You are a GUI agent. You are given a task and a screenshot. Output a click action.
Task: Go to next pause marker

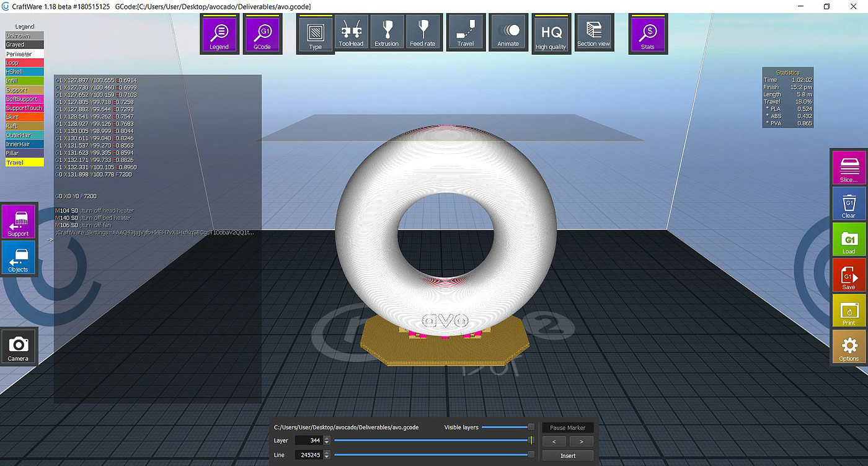click(x=581, y=442)
